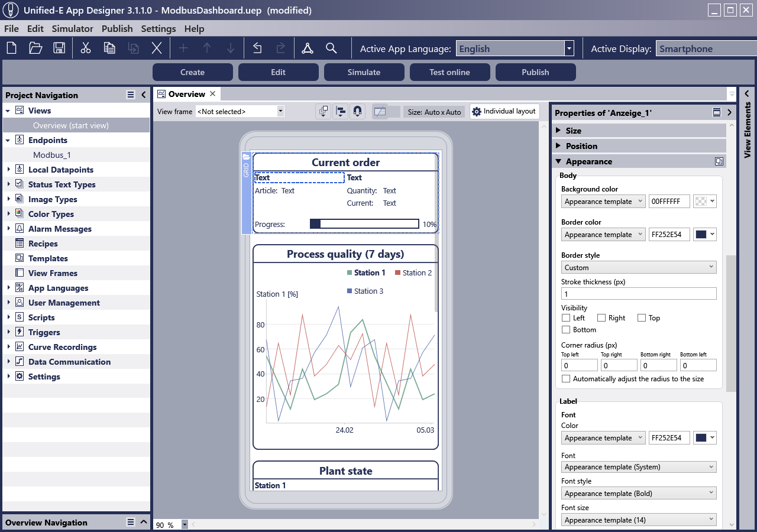Screen dimensions: 757x532
Task: Expand the Local Datapoints tree node
Action: [x=8, y=170]
